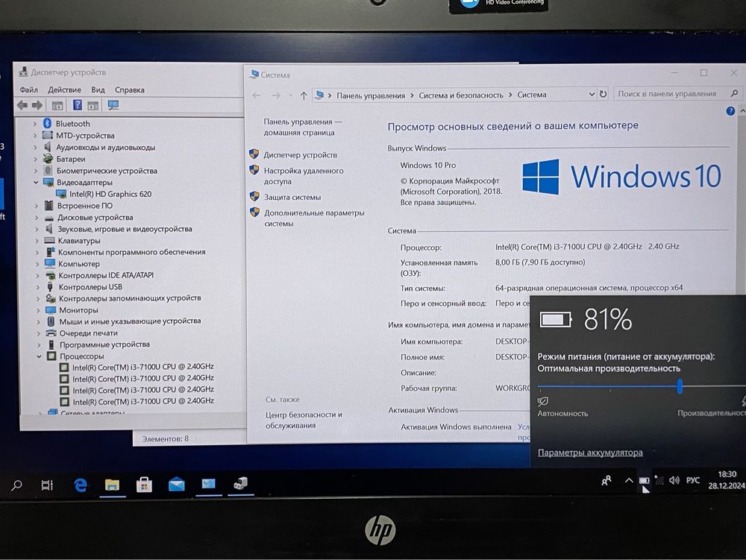
Task: Select the Очереди печати tree item
Action: coord(89,333)
